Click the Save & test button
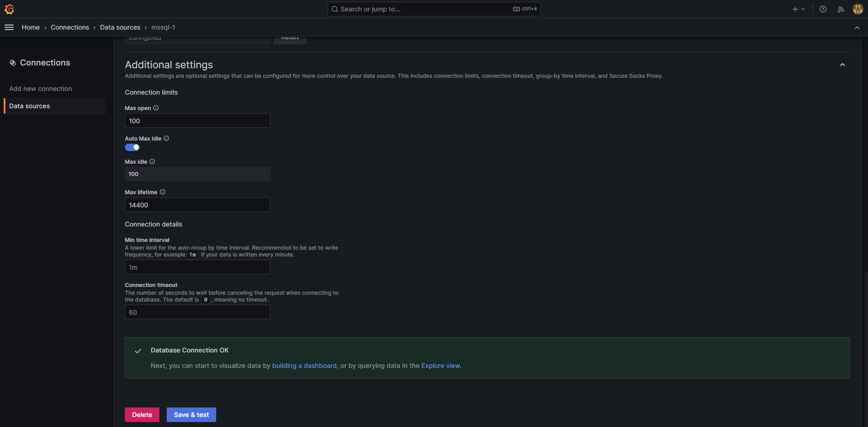The height and width of the screenshot is (427, 868). [191, 414]
